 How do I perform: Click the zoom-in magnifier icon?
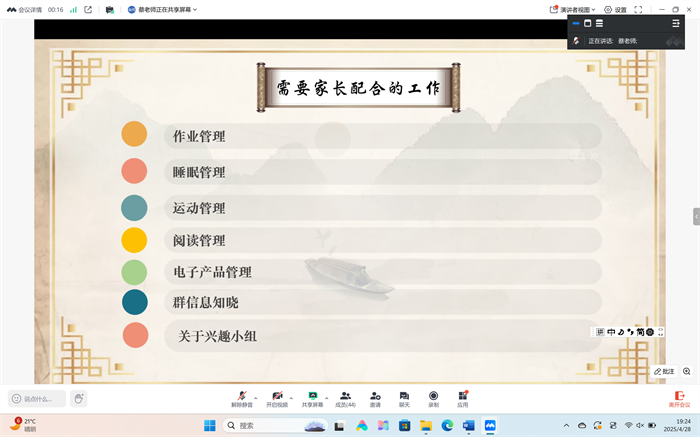click(x=687, y=371)
